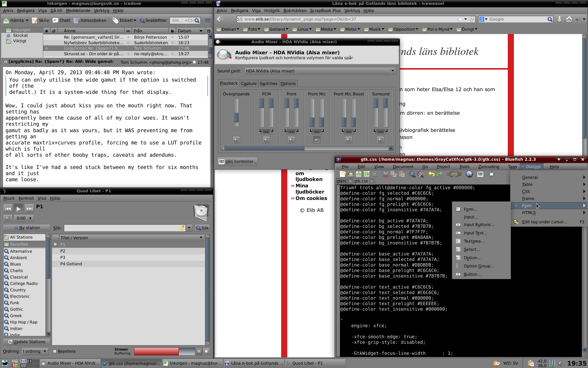
Task: Click the scissors cut icon in Bluefish
Action: [386, 174]
